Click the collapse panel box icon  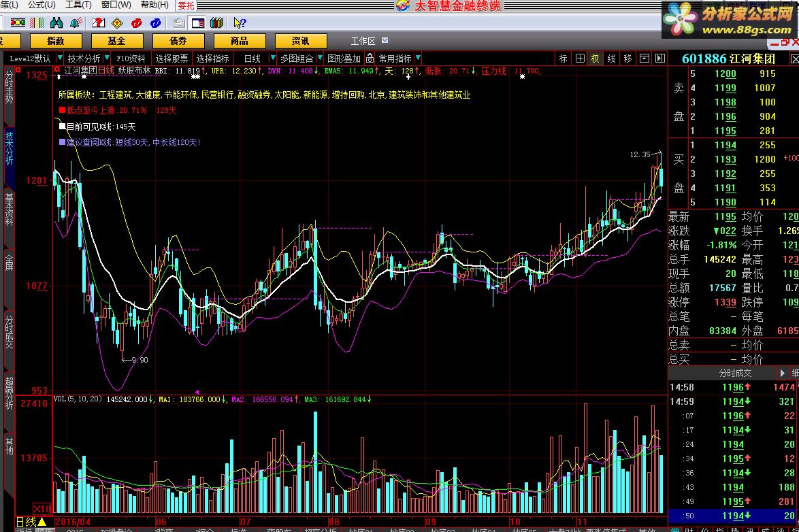pyautogui.click(x=644, y=58)
